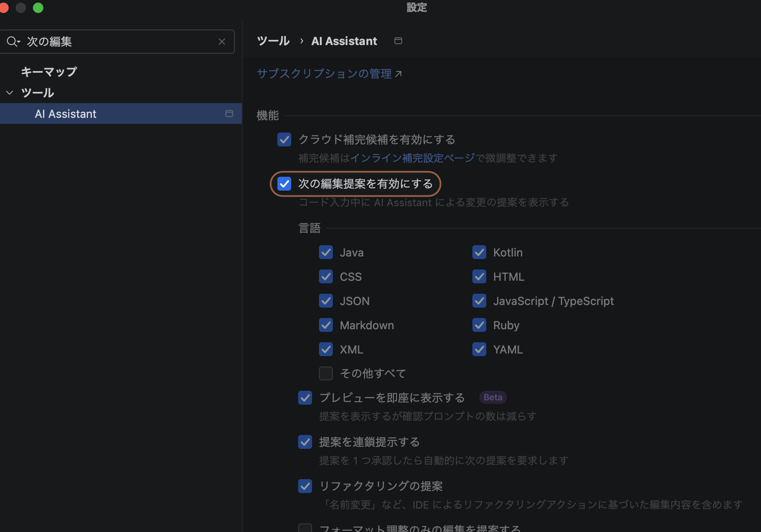Click the icon on AI Assistant tree row
Viewport: 761px width, 532px height.
[x=229, y=114]
